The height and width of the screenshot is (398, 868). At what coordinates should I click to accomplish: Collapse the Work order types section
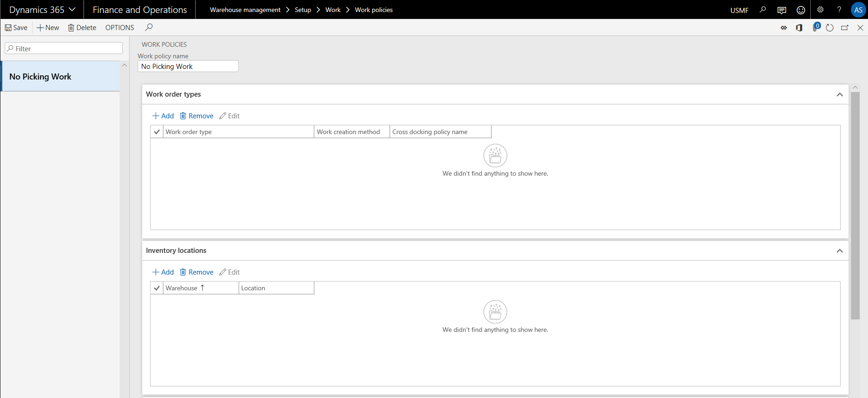[839, 94]
